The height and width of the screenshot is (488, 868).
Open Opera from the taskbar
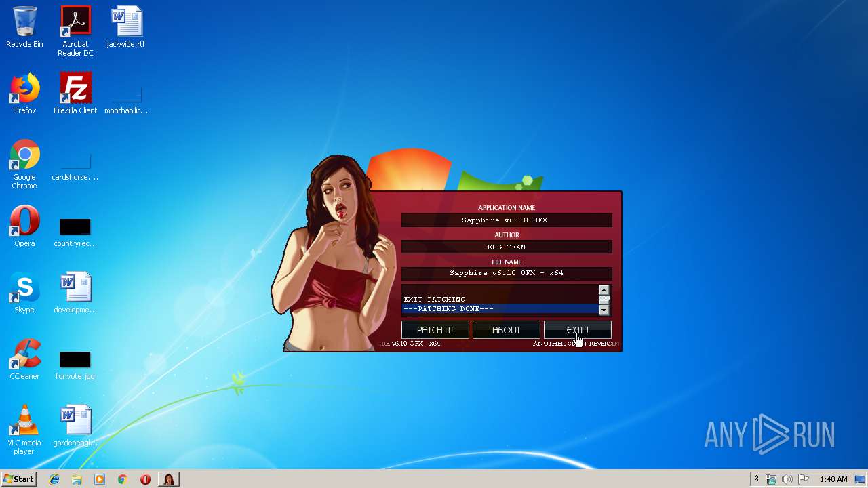145,479
